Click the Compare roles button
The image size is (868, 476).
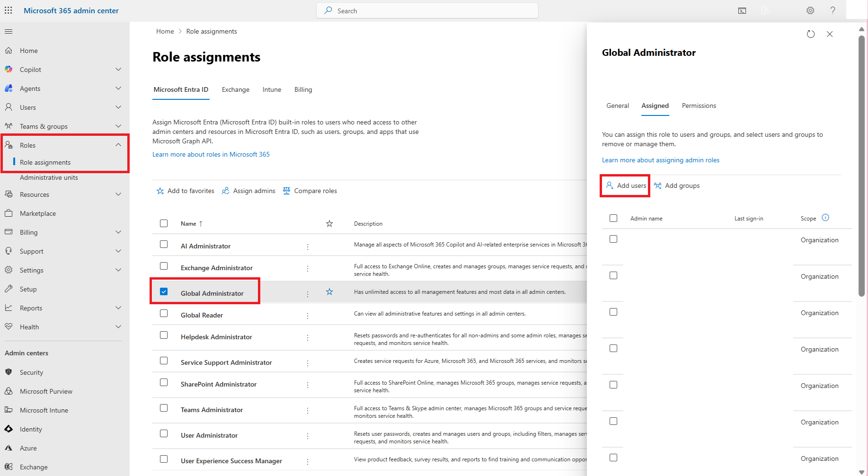[310, 191]
